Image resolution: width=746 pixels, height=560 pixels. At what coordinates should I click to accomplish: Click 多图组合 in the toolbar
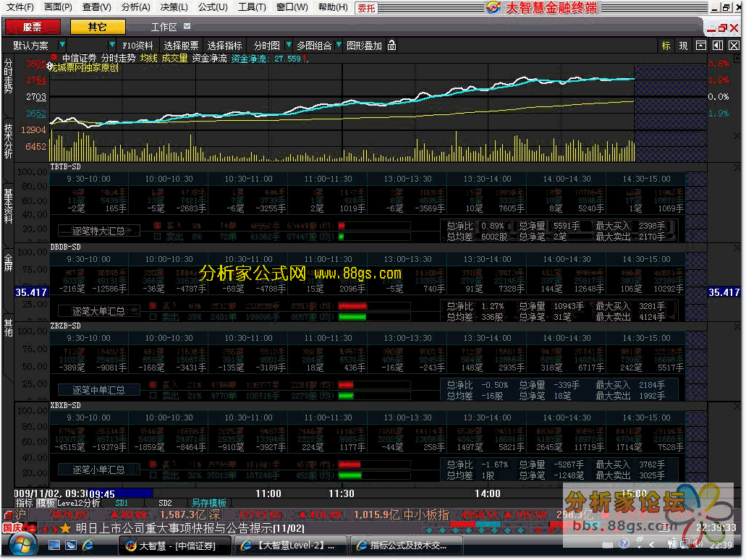[x=314, y=46]
